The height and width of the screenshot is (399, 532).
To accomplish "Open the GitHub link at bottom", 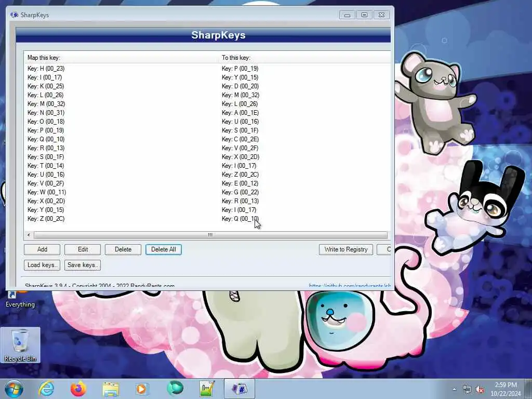I will point(350,286).
